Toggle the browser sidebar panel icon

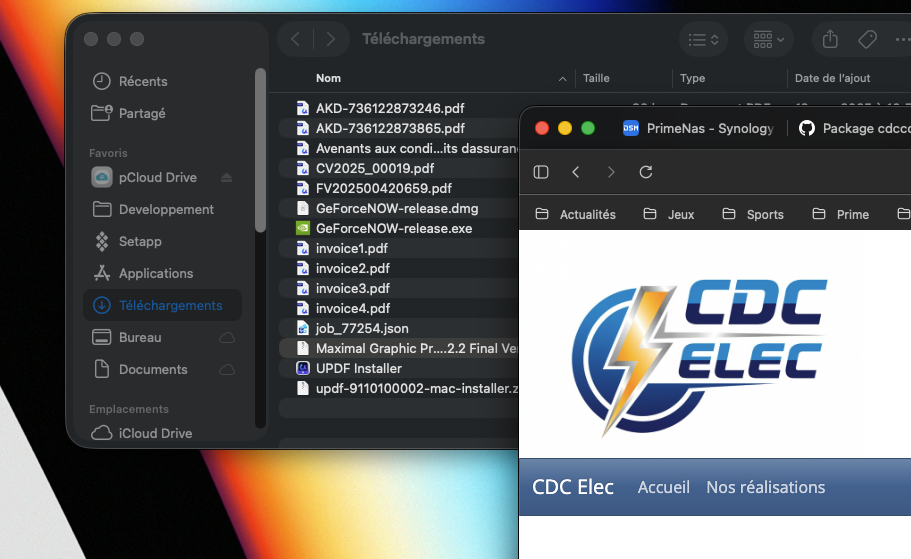(x=541, y=172)
